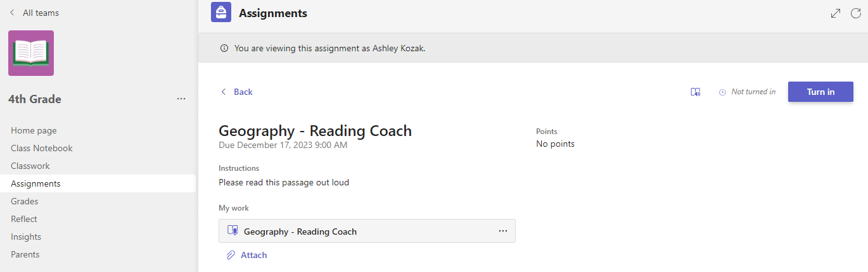Open the Immersive Reader icon
The width and height of the screenshot is (868, 272).
pyautogui.click(x=695, y=92)
